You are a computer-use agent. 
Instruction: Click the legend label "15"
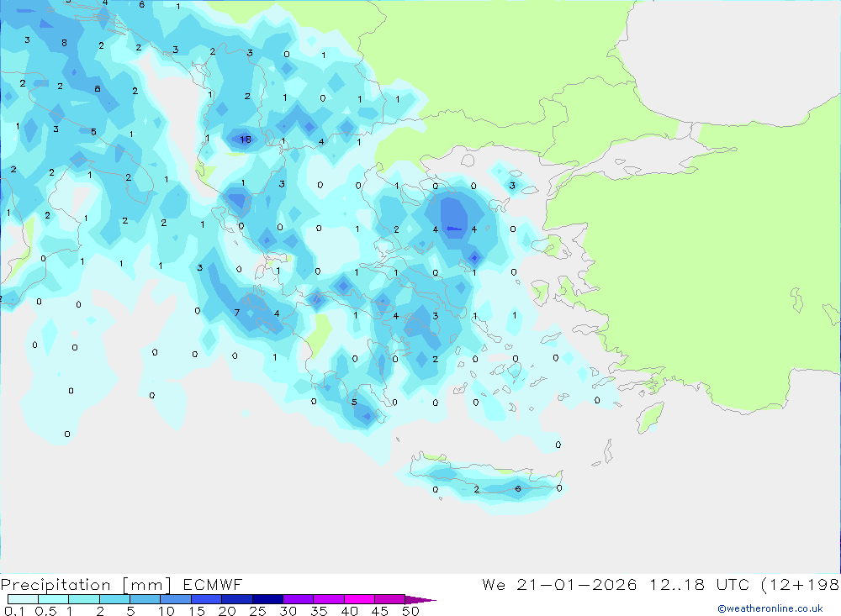197,611
